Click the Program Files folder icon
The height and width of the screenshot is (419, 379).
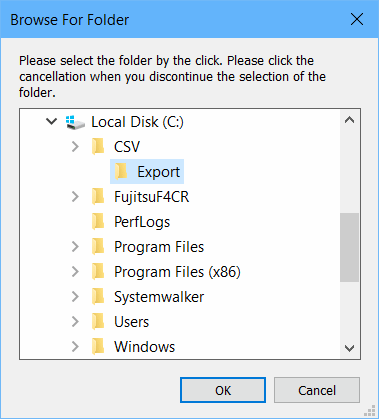click(98, 247)
